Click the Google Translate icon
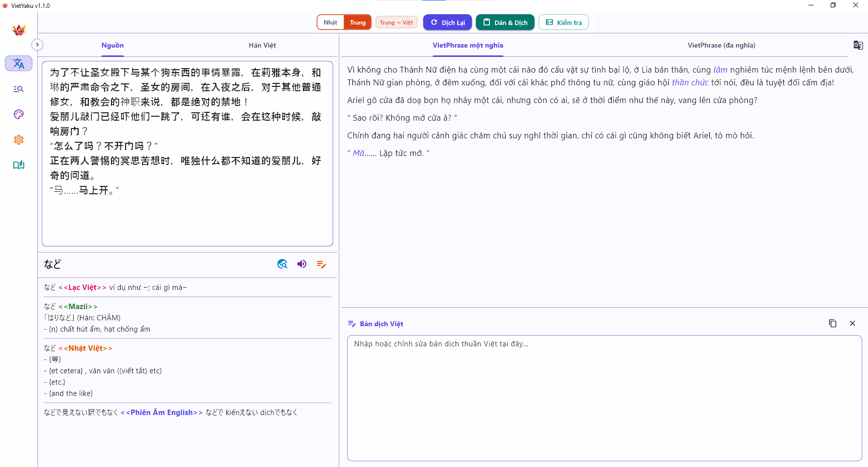The image size is (868, 467). point(858,45)
